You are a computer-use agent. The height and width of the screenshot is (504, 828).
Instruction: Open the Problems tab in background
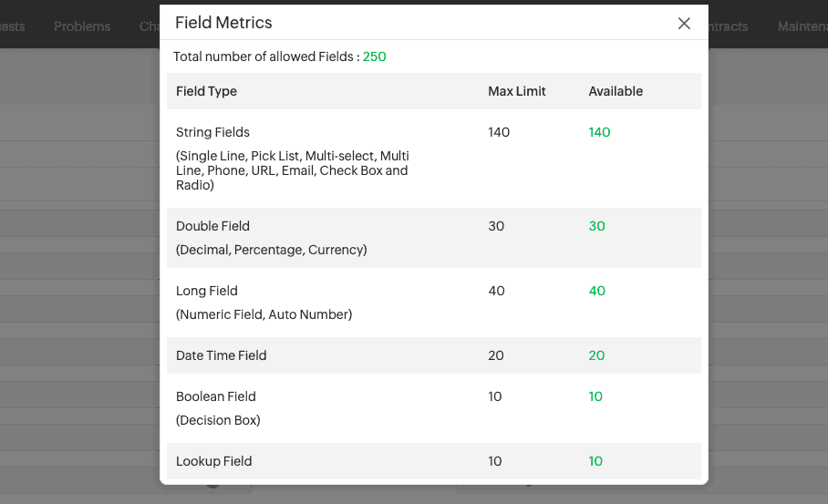point(82,26)
